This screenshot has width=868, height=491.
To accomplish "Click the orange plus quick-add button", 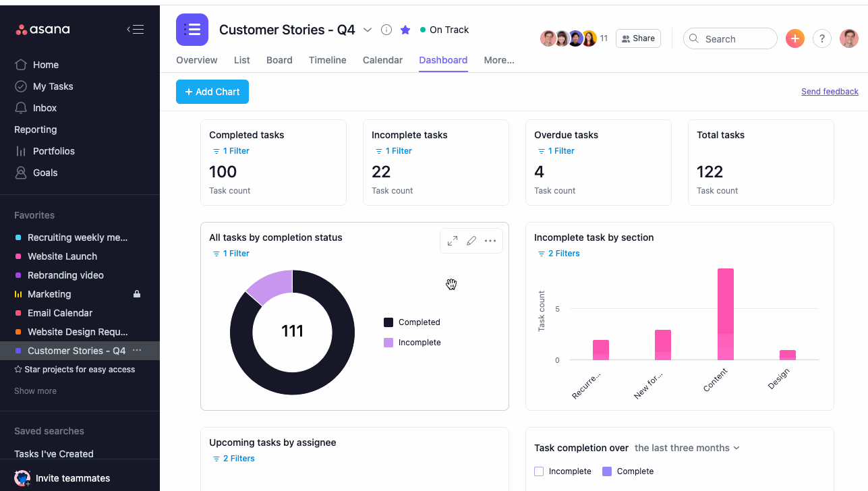I will pos(795,38).
